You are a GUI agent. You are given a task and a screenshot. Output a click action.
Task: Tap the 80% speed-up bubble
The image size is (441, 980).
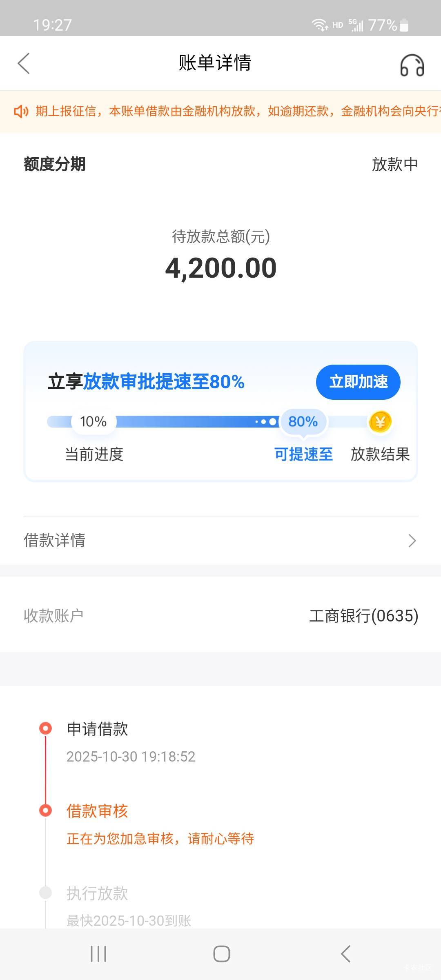tap(303, 421)
